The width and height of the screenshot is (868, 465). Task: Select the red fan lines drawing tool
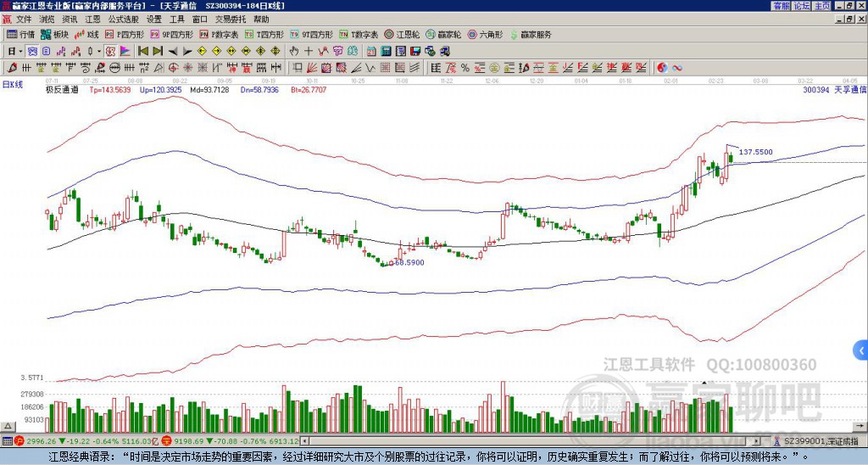click(312, 68)
